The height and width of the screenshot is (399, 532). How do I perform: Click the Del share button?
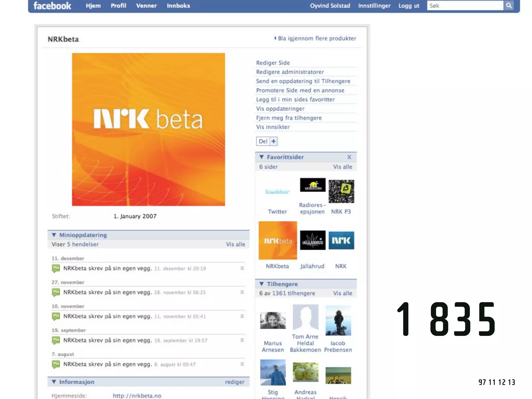coord(263,141)
